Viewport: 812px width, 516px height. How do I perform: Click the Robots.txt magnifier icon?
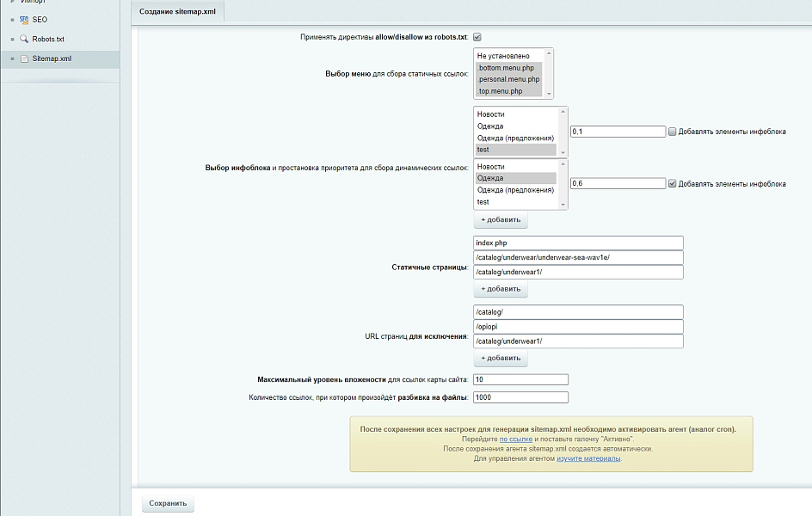pos(24,40)
